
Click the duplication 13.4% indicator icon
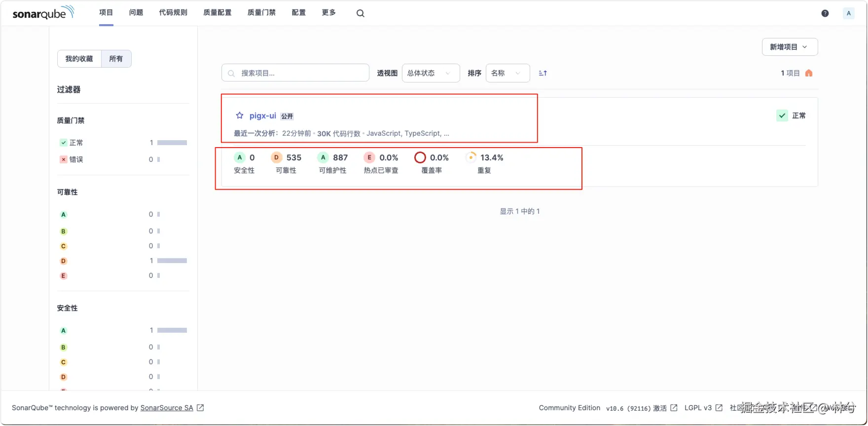[471, 157]
